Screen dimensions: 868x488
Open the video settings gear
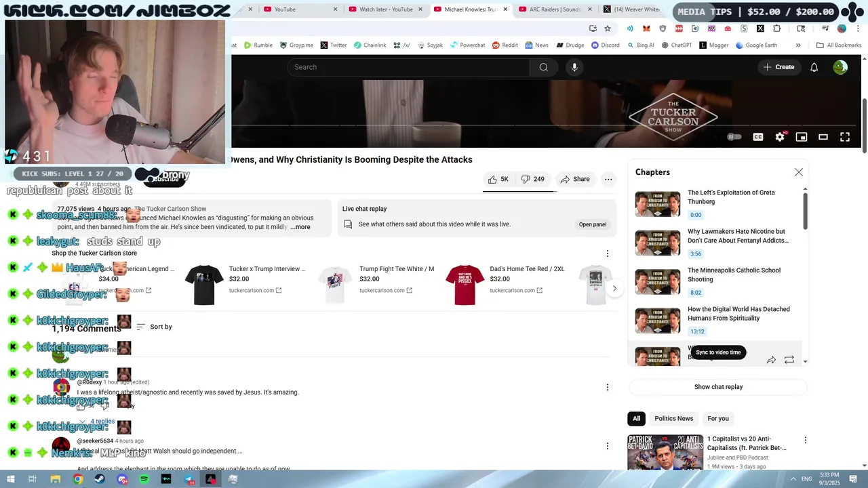coord(780,137)
